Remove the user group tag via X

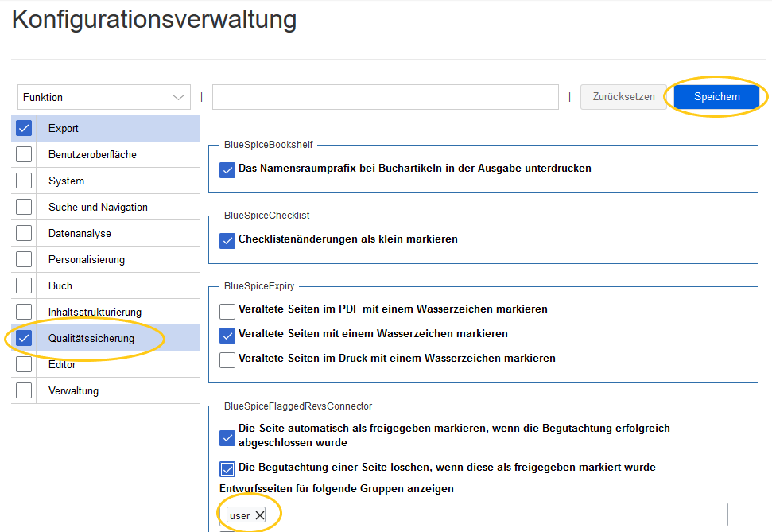[x=260, y=515]
